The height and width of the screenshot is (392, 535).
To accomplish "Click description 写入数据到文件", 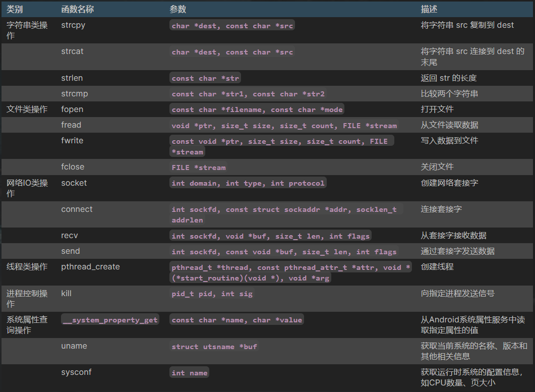I will [449, 141].
